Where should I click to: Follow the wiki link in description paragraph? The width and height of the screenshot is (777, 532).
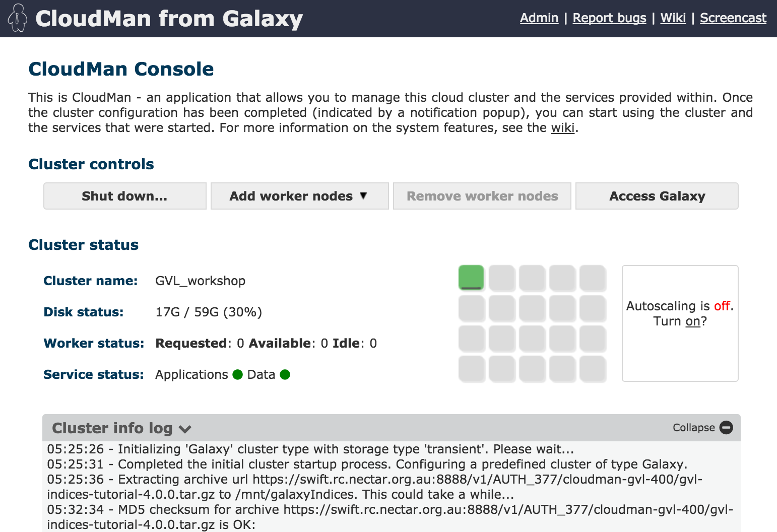pyautogui.click(x=563, y=127)
